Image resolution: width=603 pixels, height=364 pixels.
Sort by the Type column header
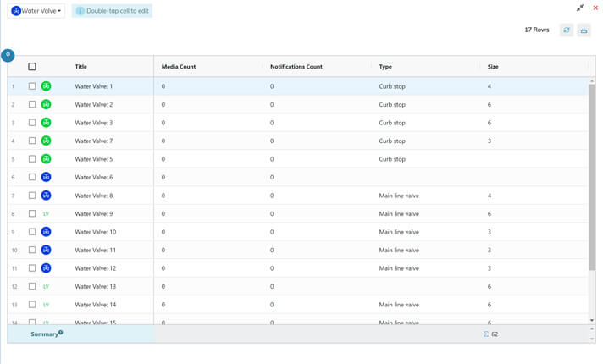[x=385, y=66]
